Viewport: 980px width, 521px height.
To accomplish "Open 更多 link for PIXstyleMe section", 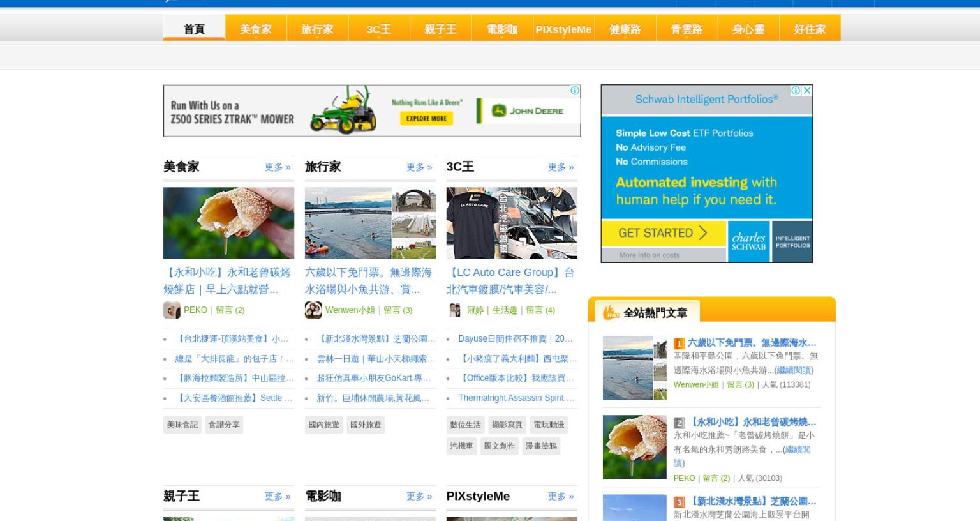I will (x=561, y=497).
